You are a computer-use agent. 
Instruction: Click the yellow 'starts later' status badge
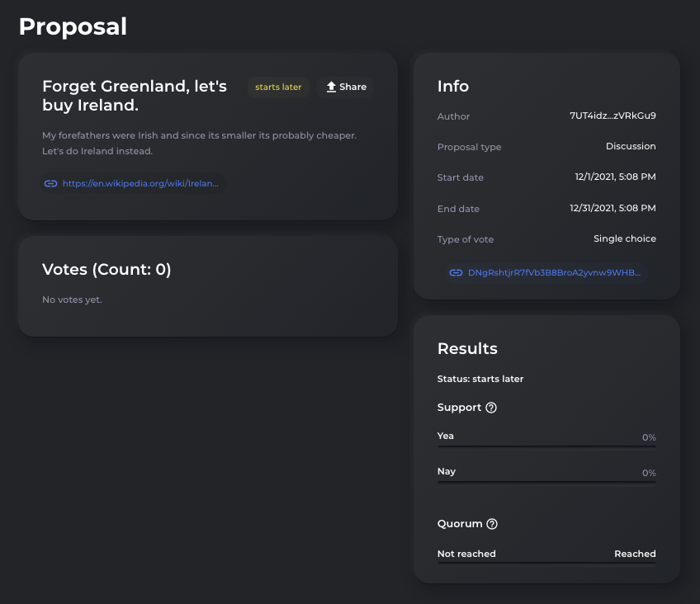278,87
